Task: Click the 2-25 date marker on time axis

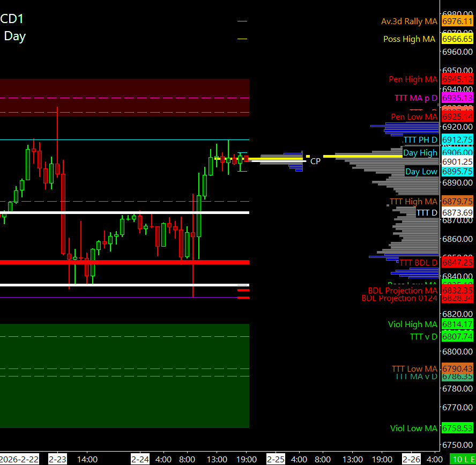Action: pos(276,460)
